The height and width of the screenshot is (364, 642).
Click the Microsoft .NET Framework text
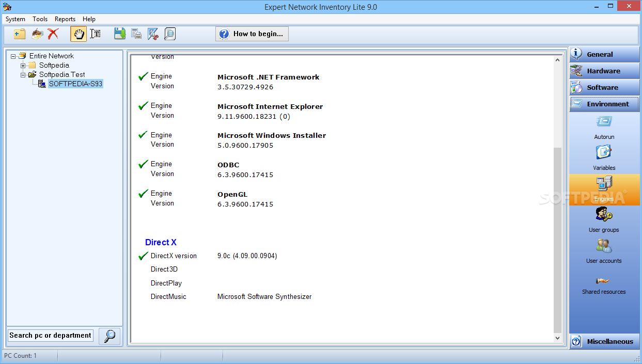(x=269, y=77)
